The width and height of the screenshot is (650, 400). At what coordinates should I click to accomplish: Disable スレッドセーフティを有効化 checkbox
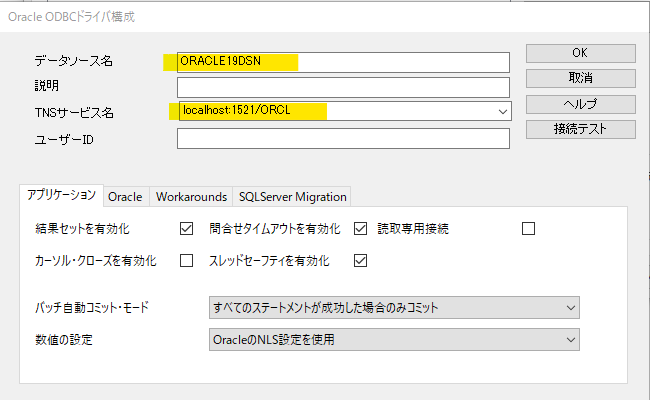tap(361, 261)
